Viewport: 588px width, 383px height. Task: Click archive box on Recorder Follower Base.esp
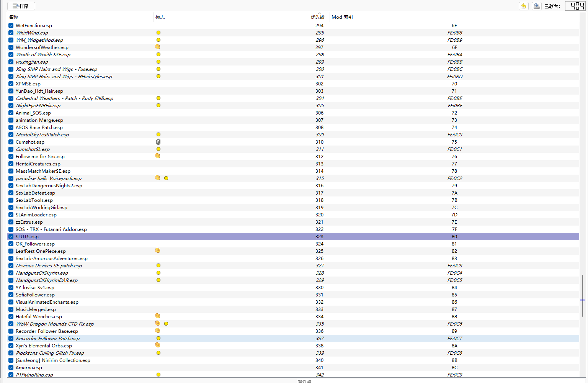point(158,331)
